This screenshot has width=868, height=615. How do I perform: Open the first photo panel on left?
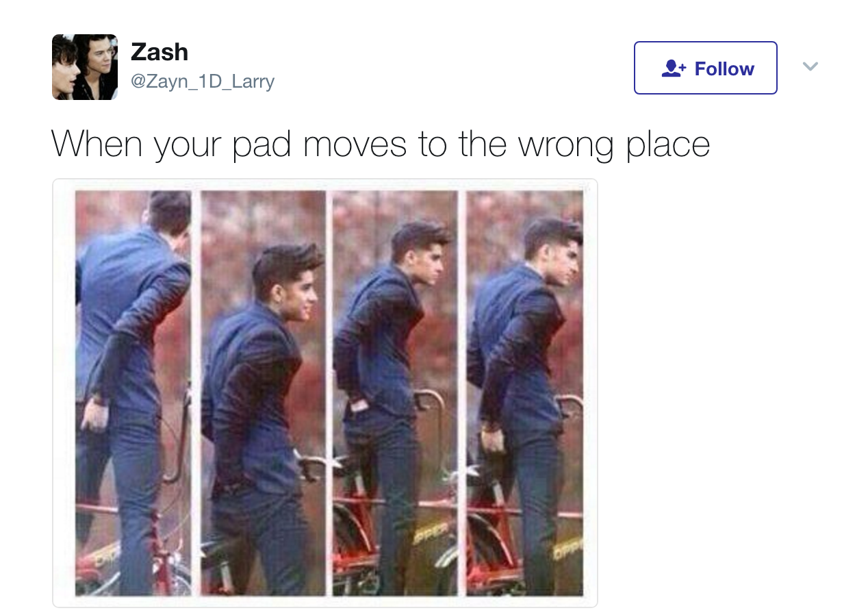pos(133,393)
